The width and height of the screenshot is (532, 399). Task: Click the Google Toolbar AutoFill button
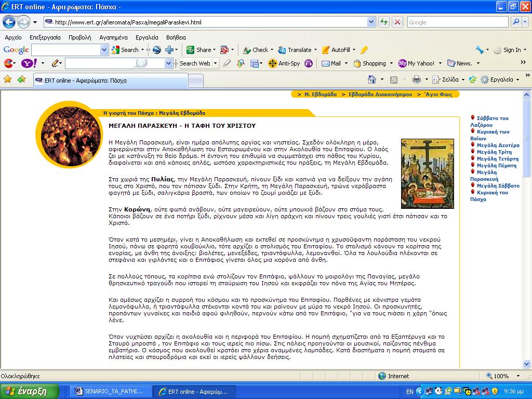click(x=338, y=50)
